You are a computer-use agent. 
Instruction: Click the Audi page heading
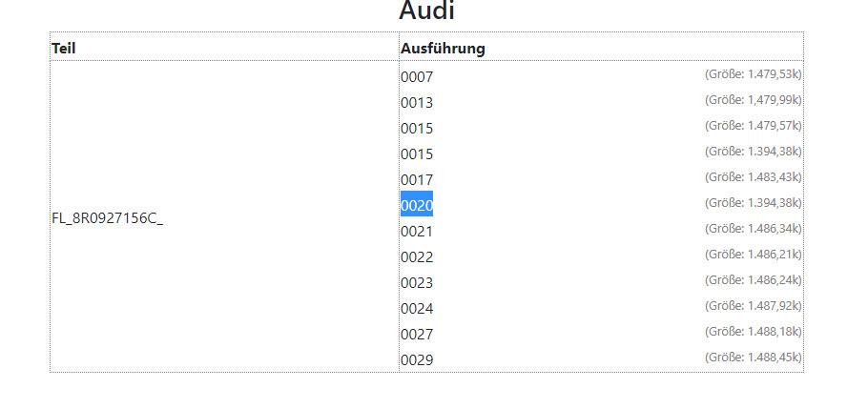pyautogui.click(x=426, y=11)
